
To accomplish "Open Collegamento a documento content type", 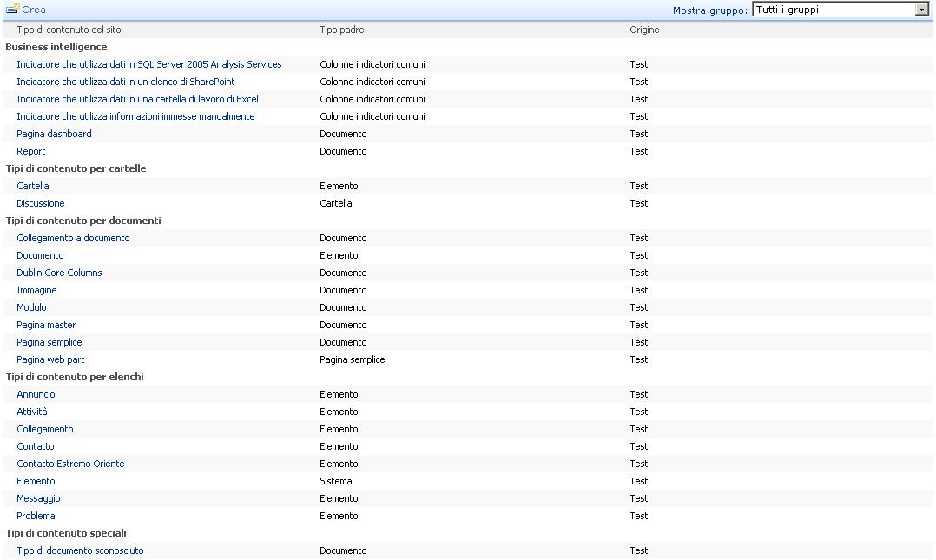I will (x=73, y=238).
